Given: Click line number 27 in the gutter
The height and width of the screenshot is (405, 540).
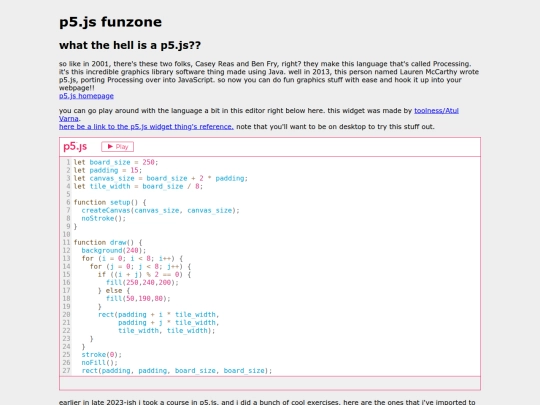Looking at the screenshot, I should click(x=66, y=371).
